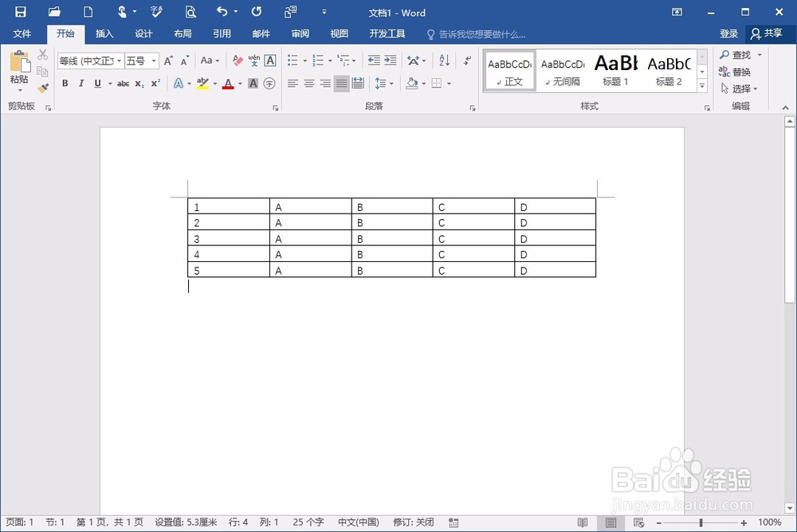
Task: Click 替换 replace button
Action: (735, 72)
